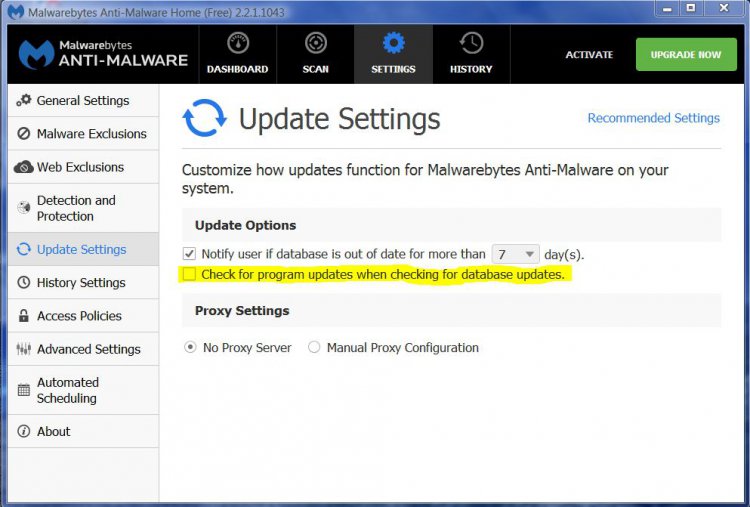
Task: Click the title bar Malwarebytes app icon
Action: pos(16,11)
